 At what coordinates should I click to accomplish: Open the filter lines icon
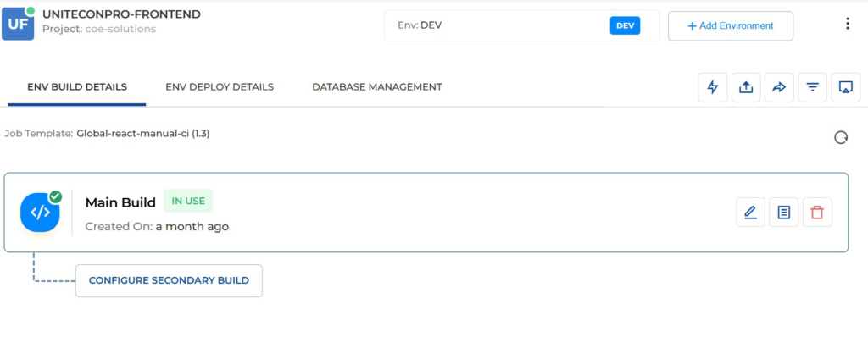pos(813,87)
